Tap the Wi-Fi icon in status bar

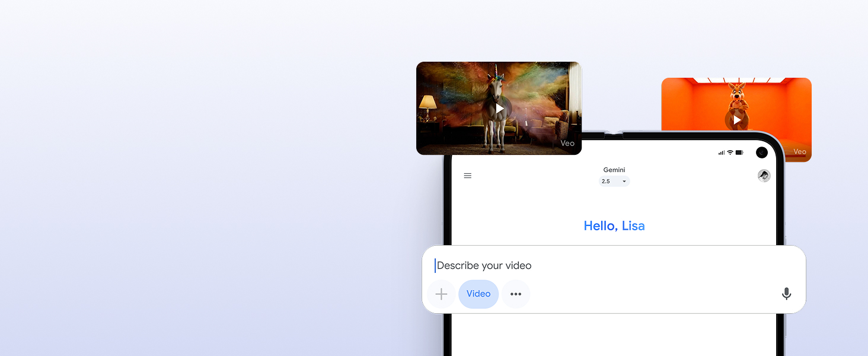pyautogui.click(x=730, y=152)
